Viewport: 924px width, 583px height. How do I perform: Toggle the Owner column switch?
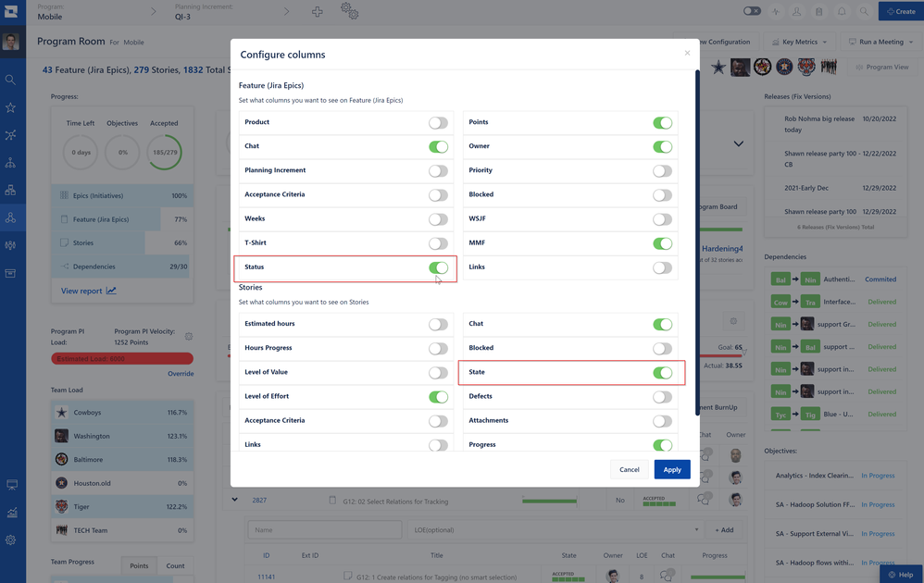point(662,146)
